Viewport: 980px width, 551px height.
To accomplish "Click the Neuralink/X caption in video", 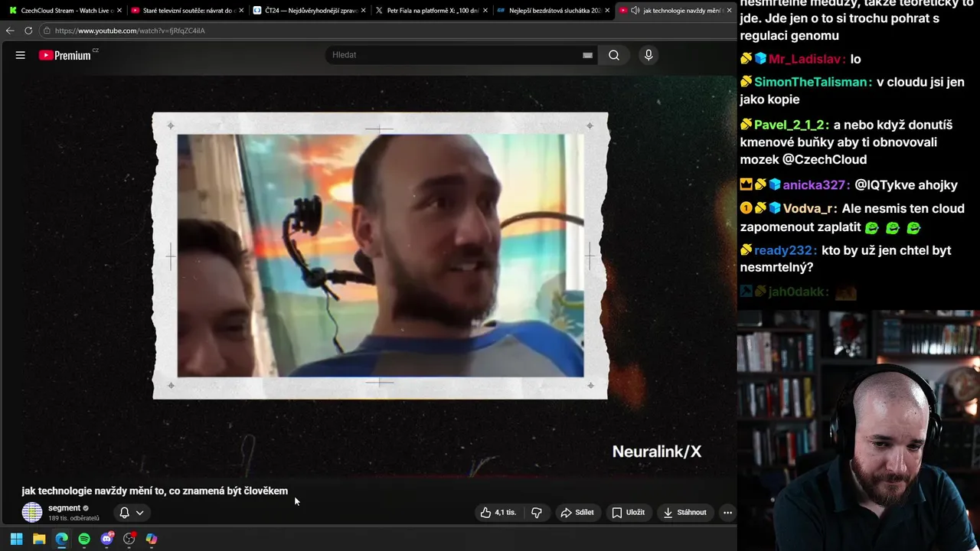I will tap(657, 452).
